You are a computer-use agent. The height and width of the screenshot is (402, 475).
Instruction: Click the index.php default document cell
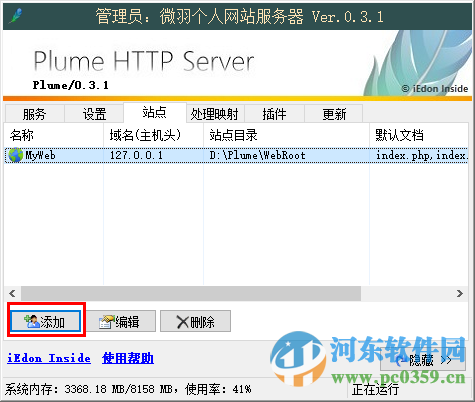(421, 155)
